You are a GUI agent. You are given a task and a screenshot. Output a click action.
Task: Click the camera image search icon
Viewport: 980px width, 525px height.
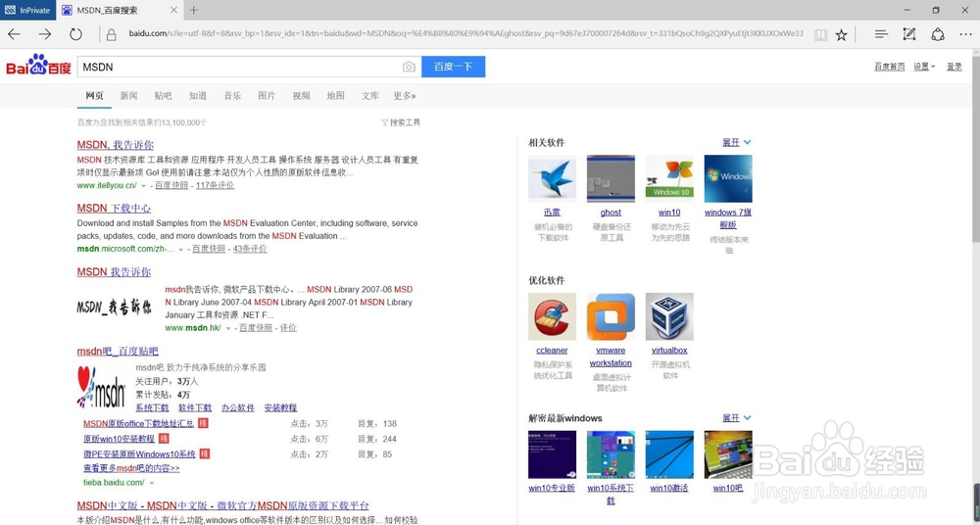click(x=408, y=67)
